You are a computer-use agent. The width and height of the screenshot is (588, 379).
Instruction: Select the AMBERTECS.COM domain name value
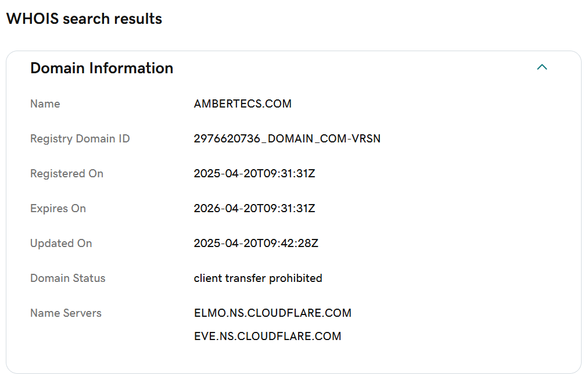click(243, 104)
